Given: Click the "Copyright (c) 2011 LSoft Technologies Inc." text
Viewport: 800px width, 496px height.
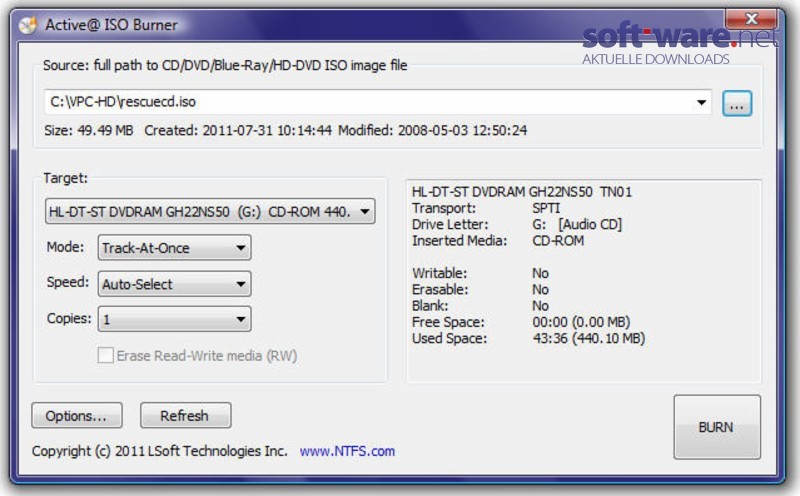Looking at the screenshot, I should tap(160, 451).
